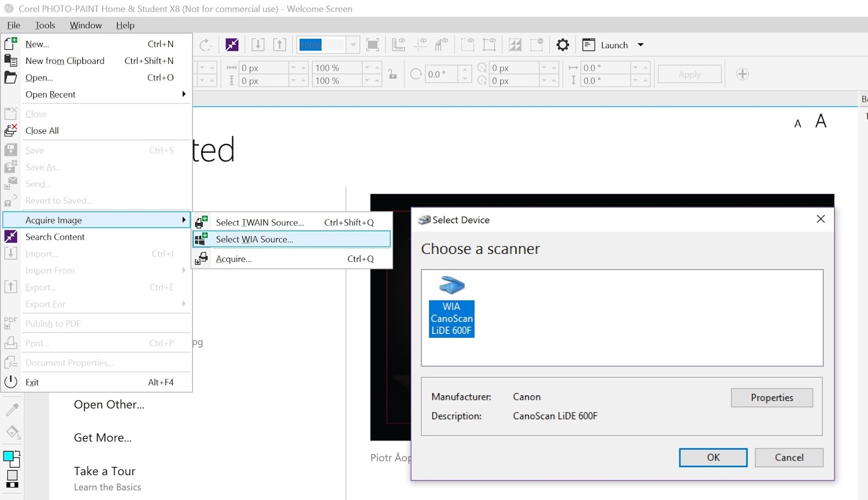The width and height of the screenshot is (868, 500).
Task: Click the object marquee toolbar icon
Action: pos(489,44)
